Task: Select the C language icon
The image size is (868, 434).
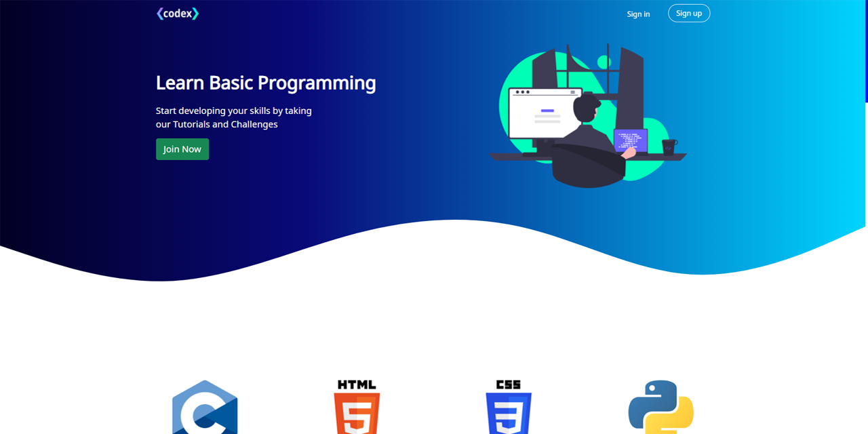Action: (x=205, y=407)
